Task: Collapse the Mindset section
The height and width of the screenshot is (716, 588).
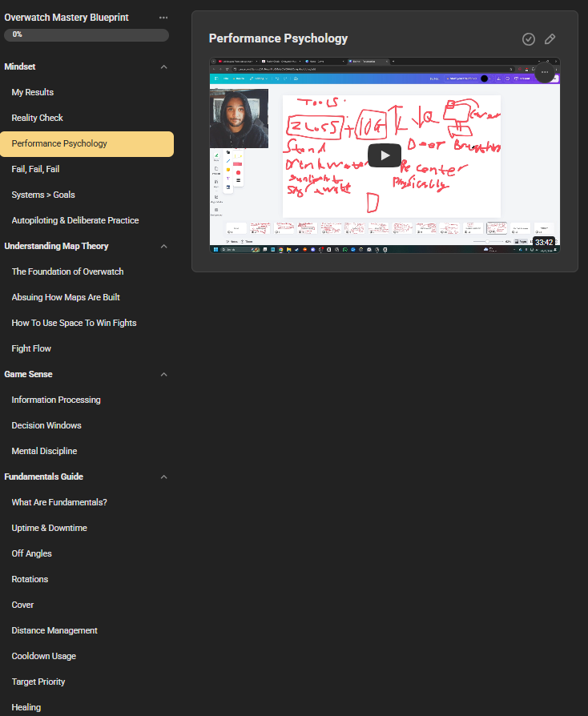Action: pyautogui.click(x=163, y=67)
